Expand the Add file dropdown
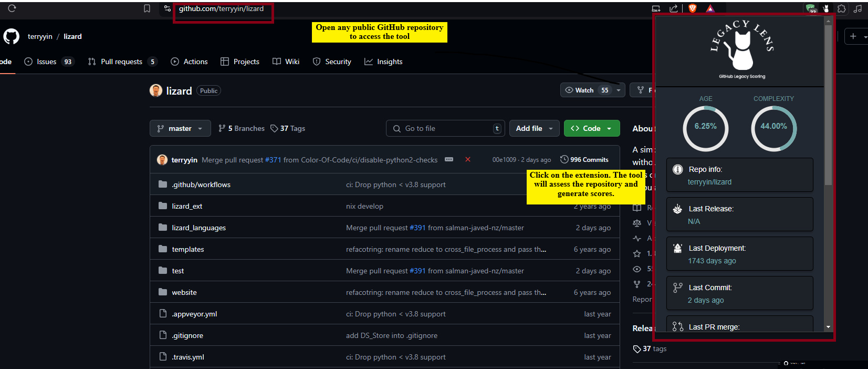Image resolution: width=868 pixels, height=369 pixels. 535,128
